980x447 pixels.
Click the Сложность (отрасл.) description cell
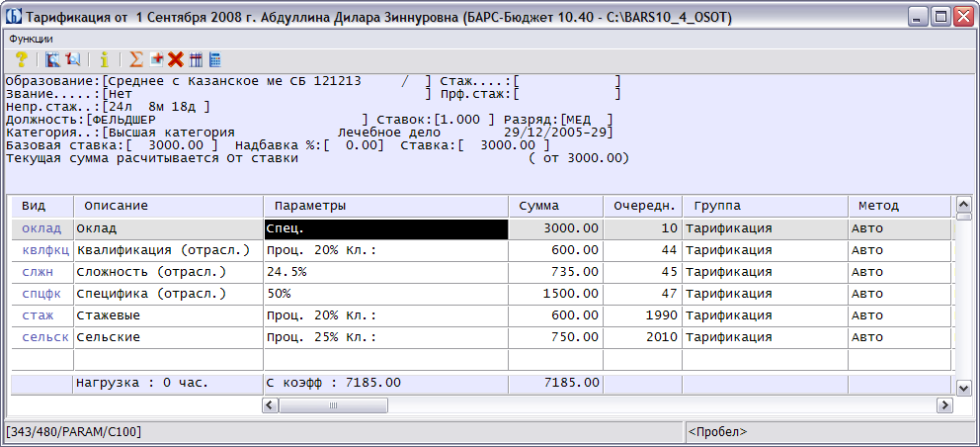point(168,272)
